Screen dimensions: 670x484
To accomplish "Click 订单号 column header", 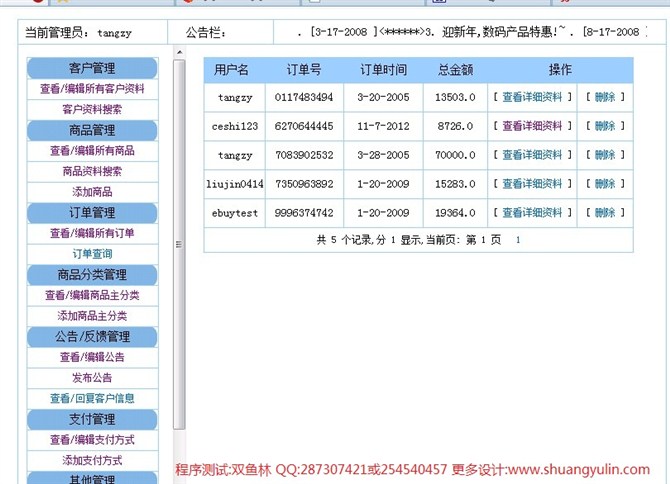I will coord(304,70).
